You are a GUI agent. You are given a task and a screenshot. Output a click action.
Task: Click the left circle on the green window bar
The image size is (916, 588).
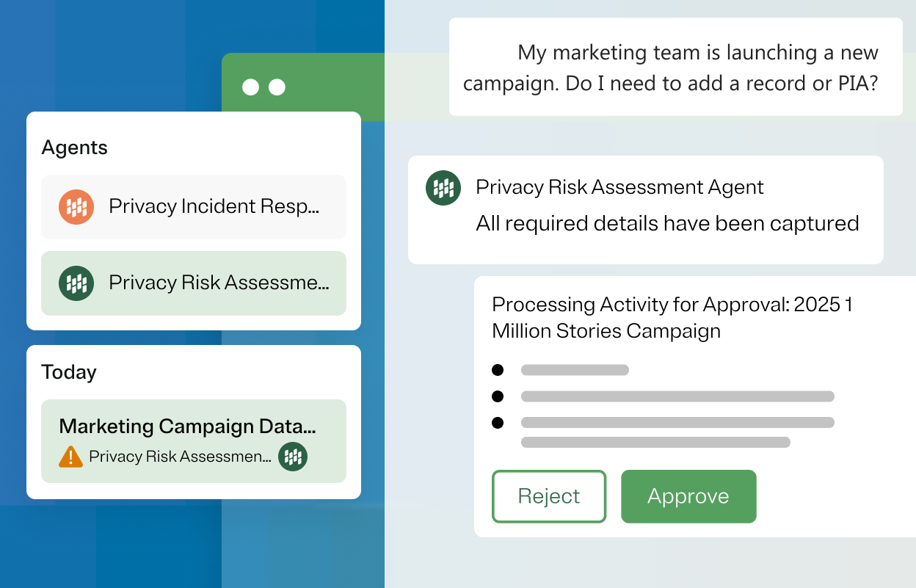(x=252, y=87)
